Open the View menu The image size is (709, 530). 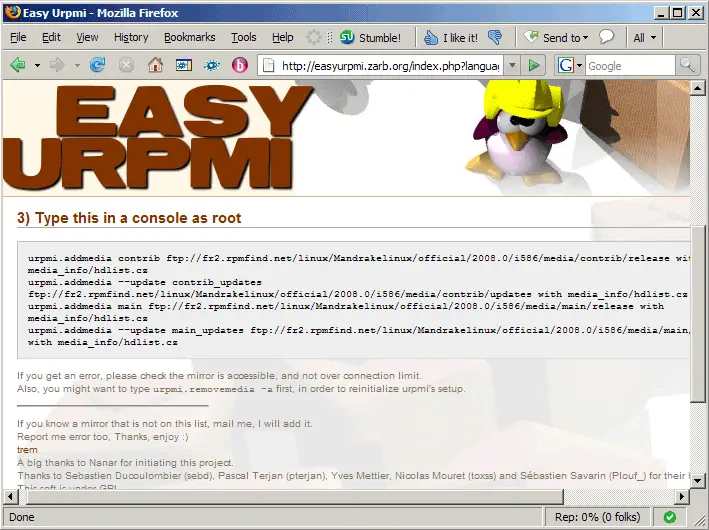click(x=87, y=38)
